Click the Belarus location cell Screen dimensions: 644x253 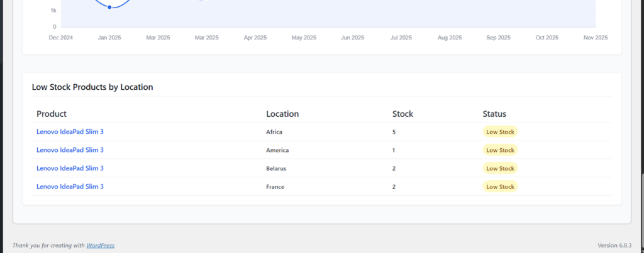pyautogui.click(x=276, y=168)
